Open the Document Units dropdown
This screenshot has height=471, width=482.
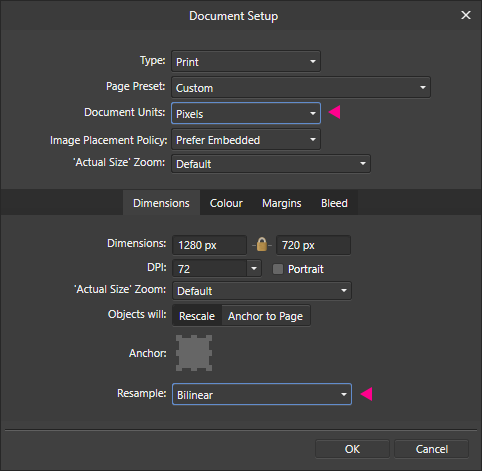click(x=246, y=113)
